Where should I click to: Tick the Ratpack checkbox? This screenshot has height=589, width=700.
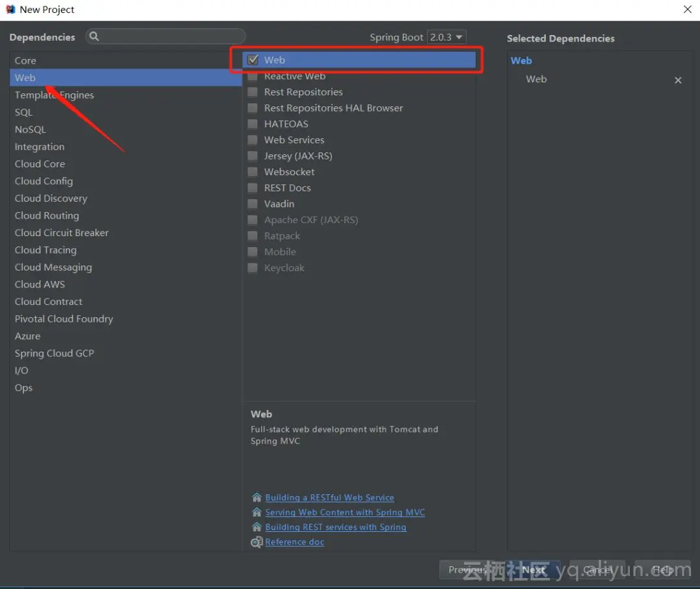click(x=253, y=235)
